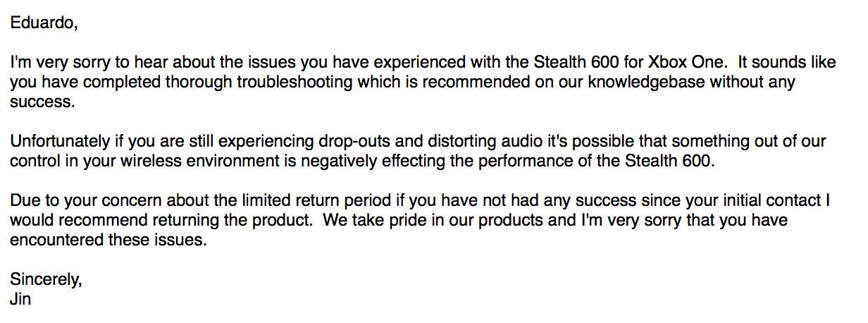Click the phrase "encountered these issues"
Screen dimensions: 868x323
(108, 240)
